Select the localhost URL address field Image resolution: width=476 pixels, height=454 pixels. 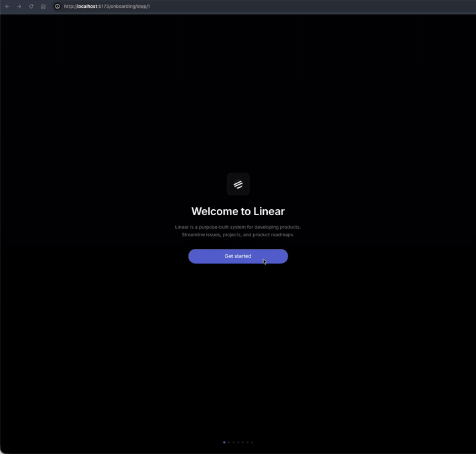107,7
